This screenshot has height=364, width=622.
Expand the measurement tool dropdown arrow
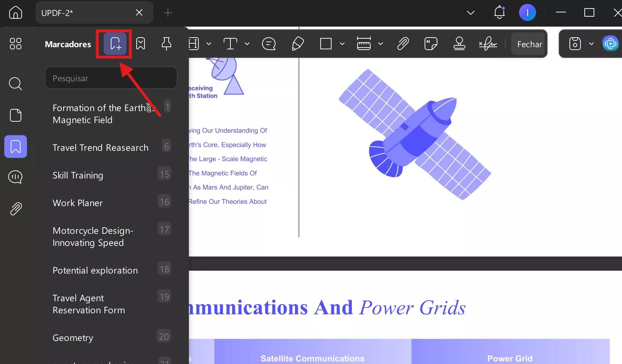pyautogui.click(x=381, y=44)
